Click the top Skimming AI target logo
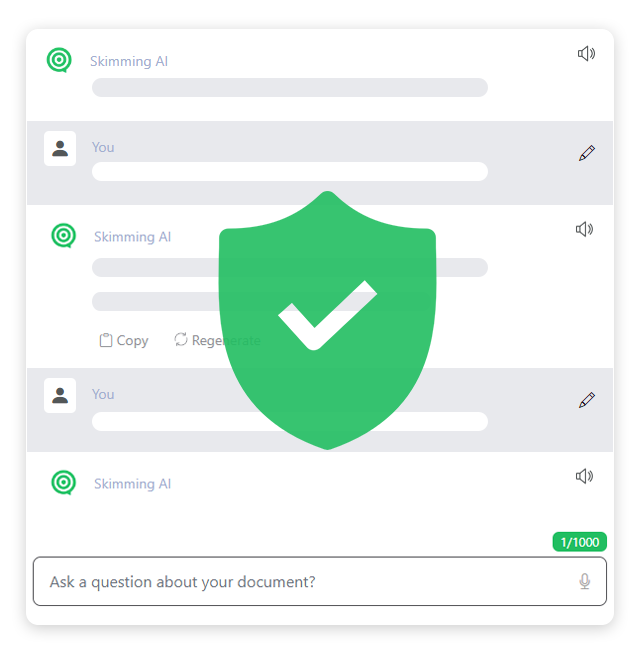Viewport: 630px width, 652px height. [x=59, y=60]
